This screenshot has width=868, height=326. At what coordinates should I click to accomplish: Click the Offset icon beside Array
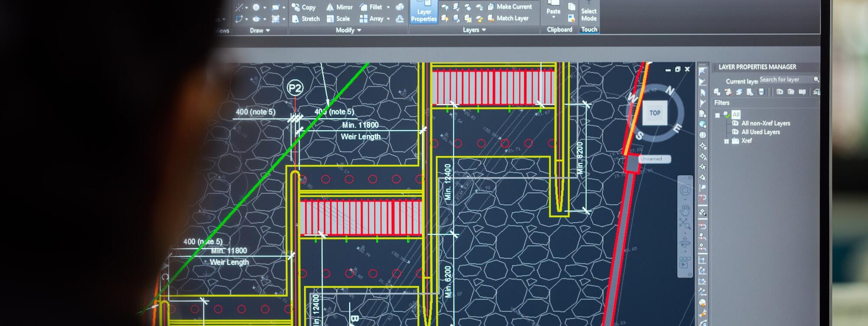(400, 19)
